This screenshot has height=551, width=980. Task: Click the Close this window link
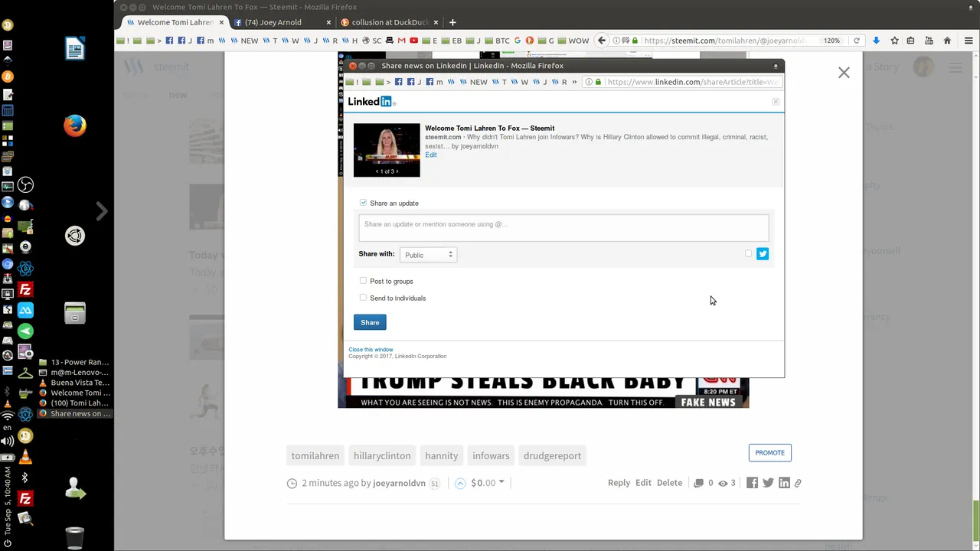tap(371, 350)
